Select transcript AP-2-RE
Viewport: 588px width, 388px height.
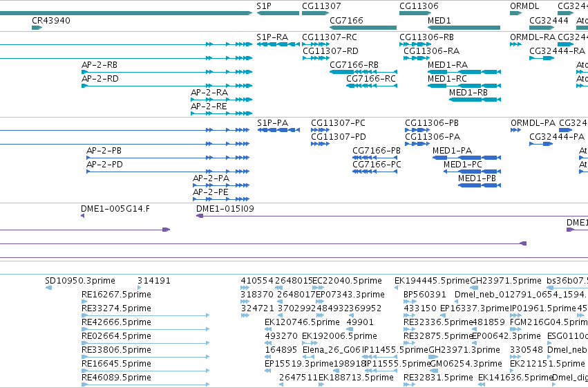pos(221,113)
